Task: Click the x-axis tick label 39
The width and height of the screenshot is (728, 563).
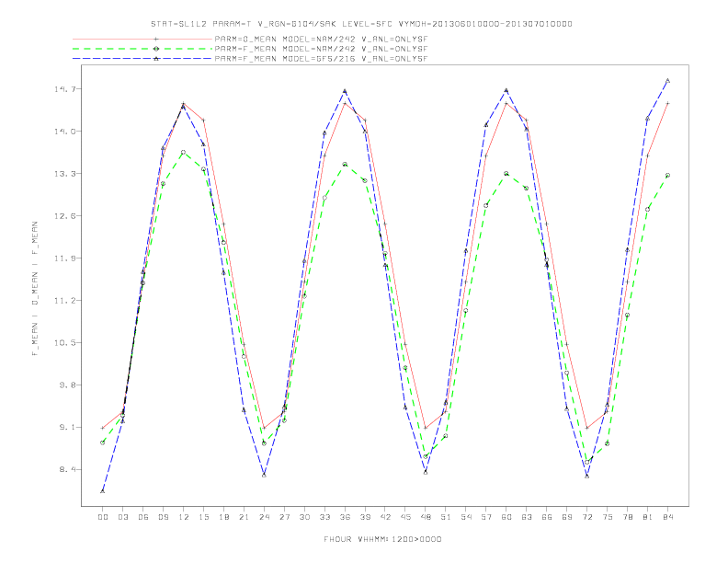Action: tap(365, 517)
